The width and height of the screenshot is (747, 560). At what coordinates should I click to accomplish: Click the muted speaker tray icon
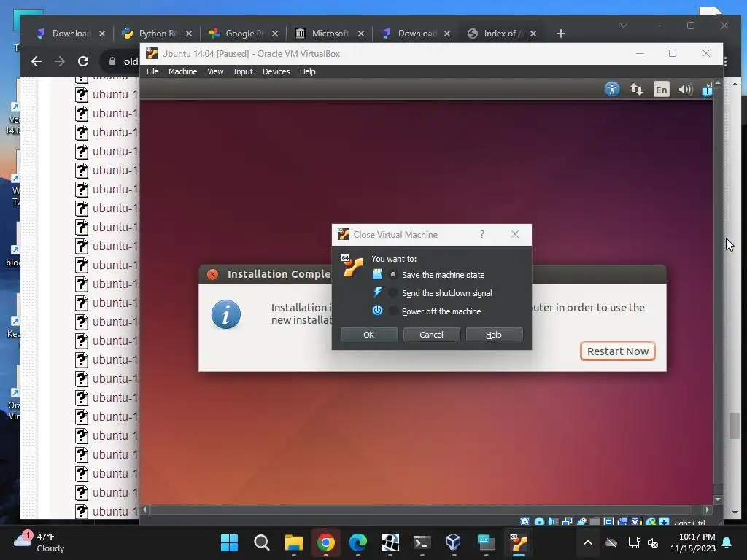click(x=653, y=542)
